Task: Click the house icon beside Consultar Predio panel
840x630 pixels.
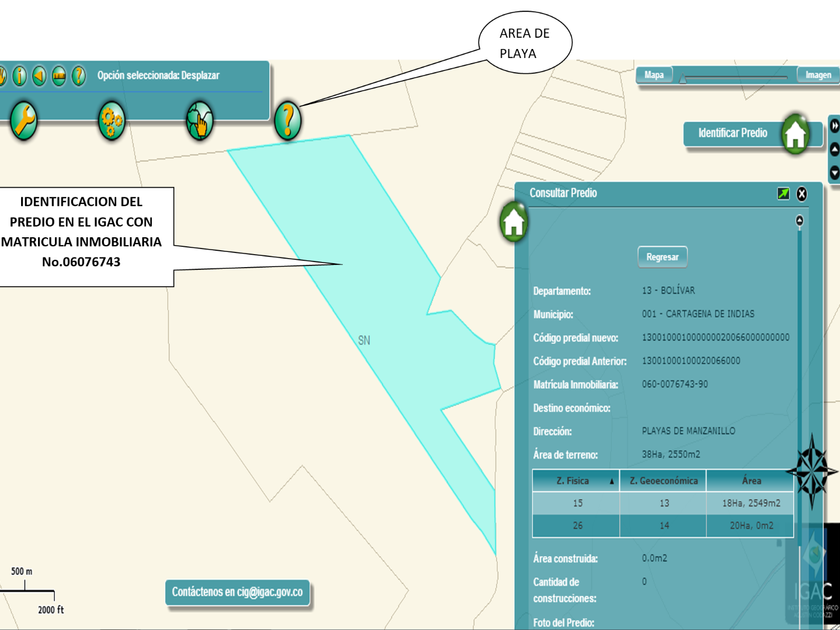Action: tap(514, 222)
